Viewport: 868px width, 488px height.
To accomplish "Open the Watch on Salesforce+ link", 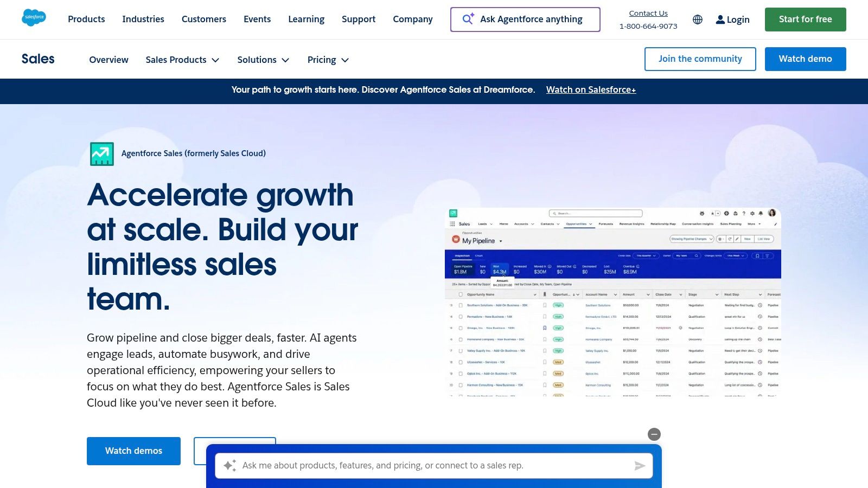I will click(x=591, y=89).
